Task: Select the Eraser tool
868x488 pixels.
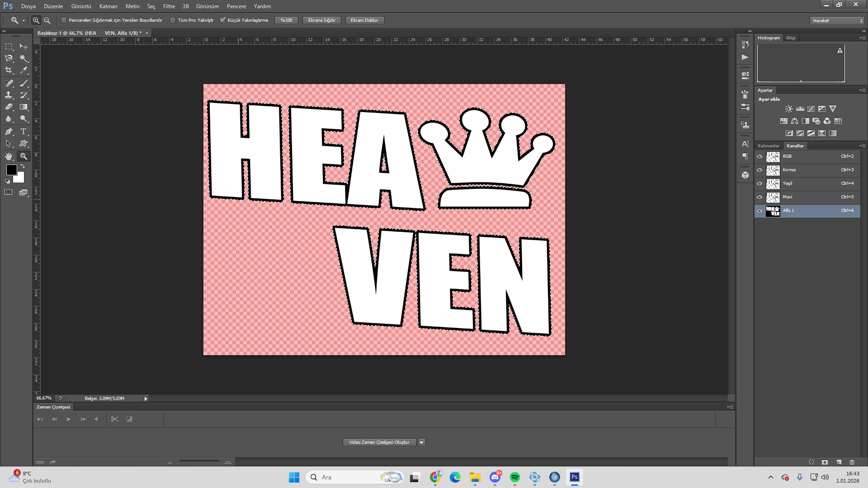Action: point(9,107)
